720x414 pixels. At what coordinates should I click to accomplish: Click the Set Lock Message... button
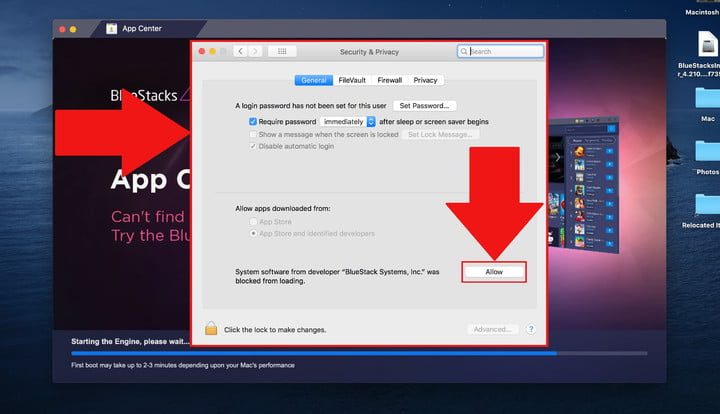point(440,134)
